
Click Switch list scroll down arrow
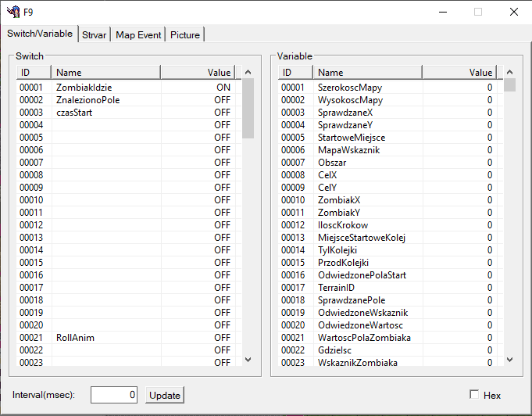coord(248,360)
